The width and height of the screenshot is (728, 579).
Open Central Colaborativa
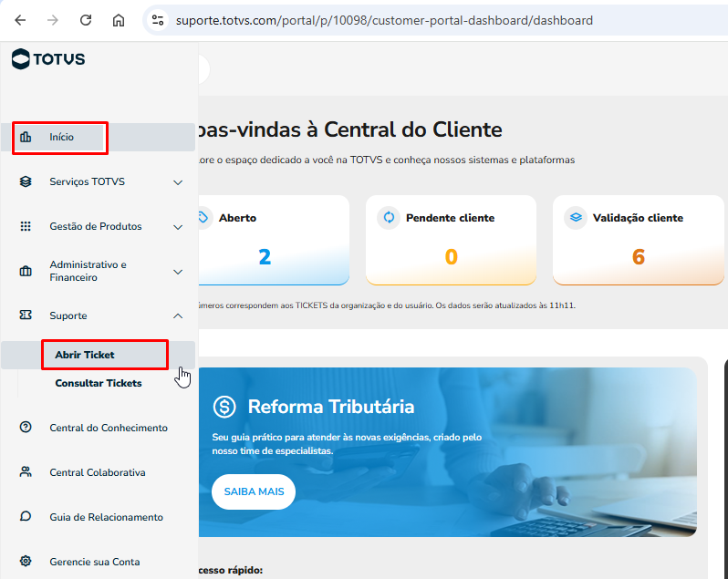click(x=98, y=472)
